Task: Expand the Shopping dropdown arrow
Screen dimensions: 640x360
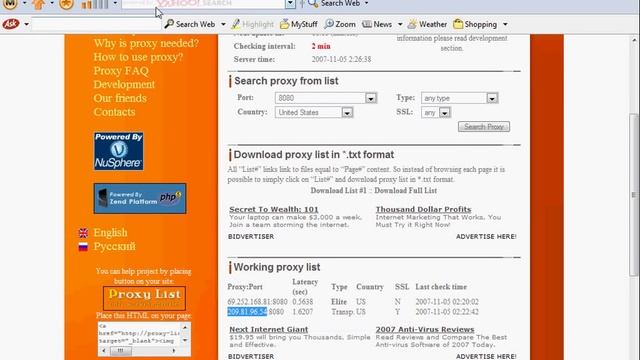Action: [x=505, y=24]
